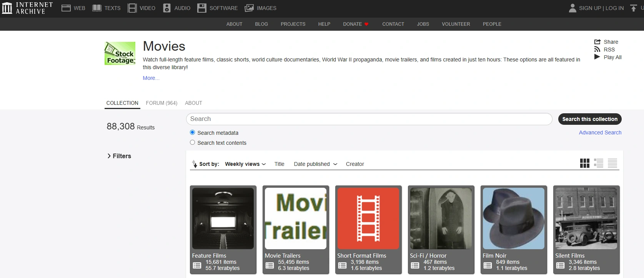This screenshot has height=278, width=644.
Task: Open the Weekly views sort dropdown
Action: click(x=245, y=164)
